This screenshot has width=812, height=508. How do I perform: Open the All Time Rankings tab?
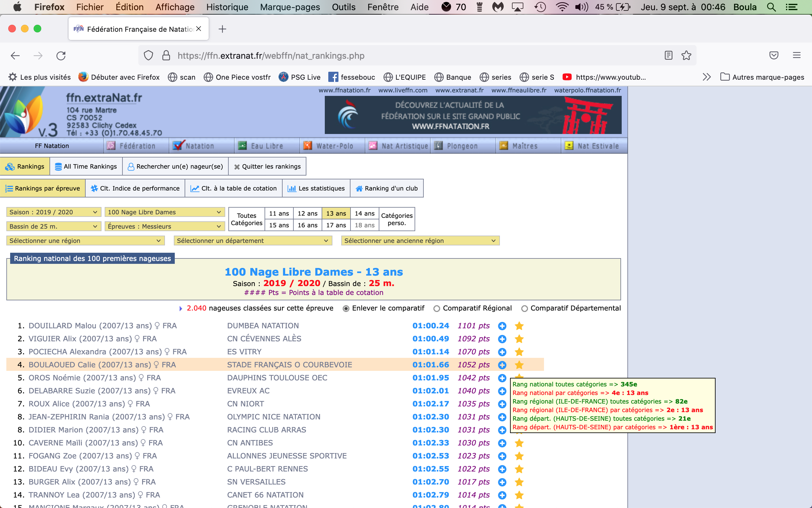point(86,166)
